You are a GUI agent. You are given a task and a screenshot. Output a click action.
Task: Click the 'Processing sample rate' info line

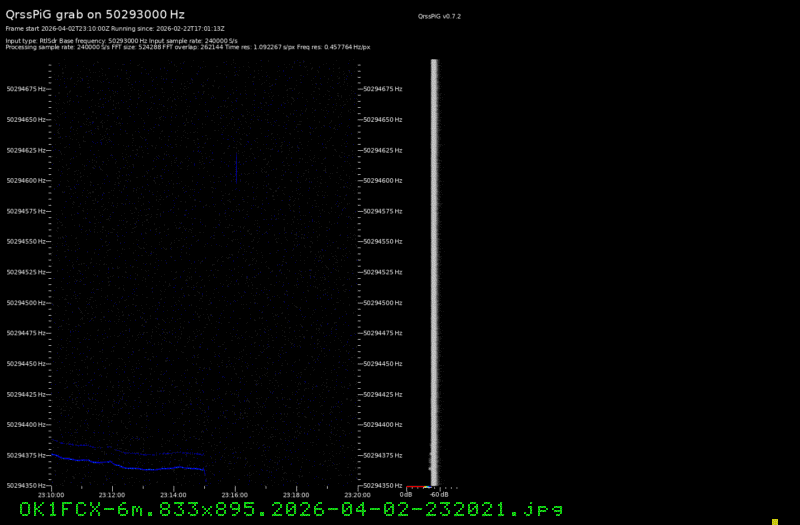pos(187,47)
